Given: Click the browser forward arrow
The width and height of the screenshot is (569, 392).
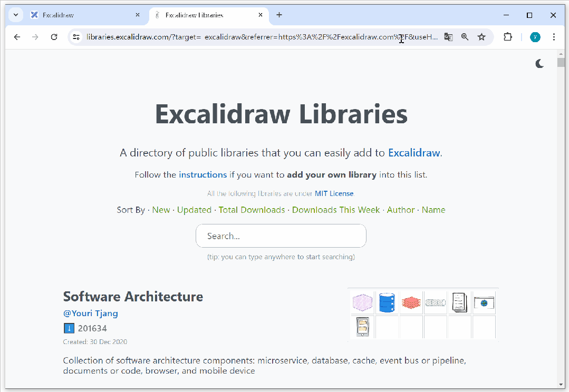Looking at the screenshot, I should tap(35, 37).
